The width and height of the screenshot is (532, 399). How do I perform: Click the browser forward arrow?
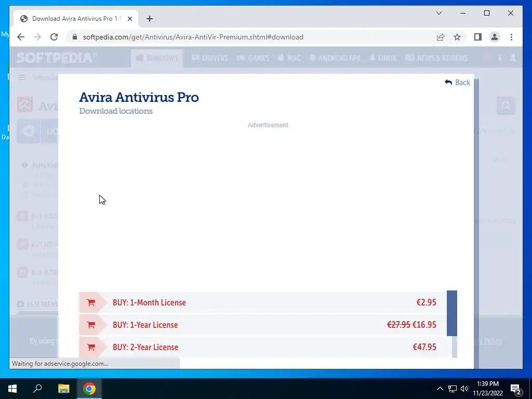[x=37, y=37]
